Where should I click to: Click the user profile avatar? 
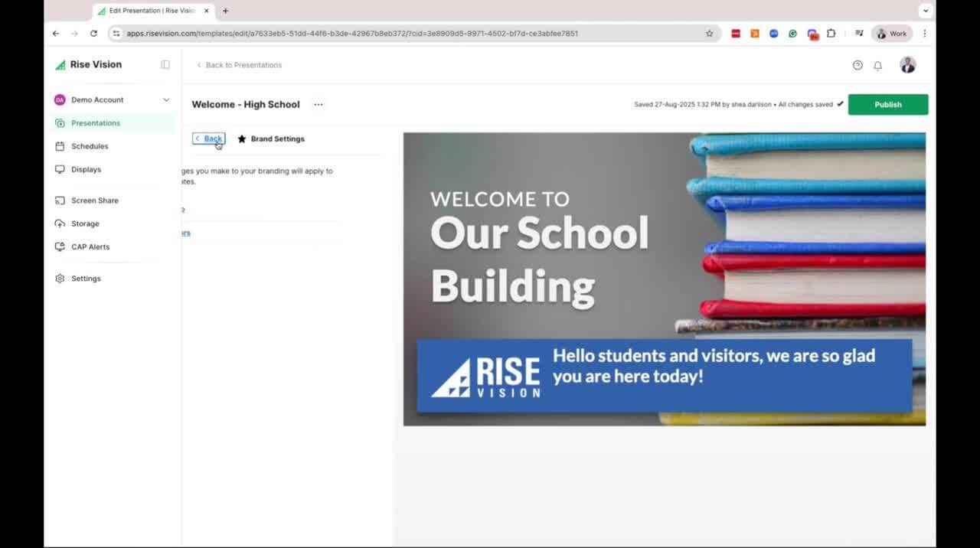[908, 66]
